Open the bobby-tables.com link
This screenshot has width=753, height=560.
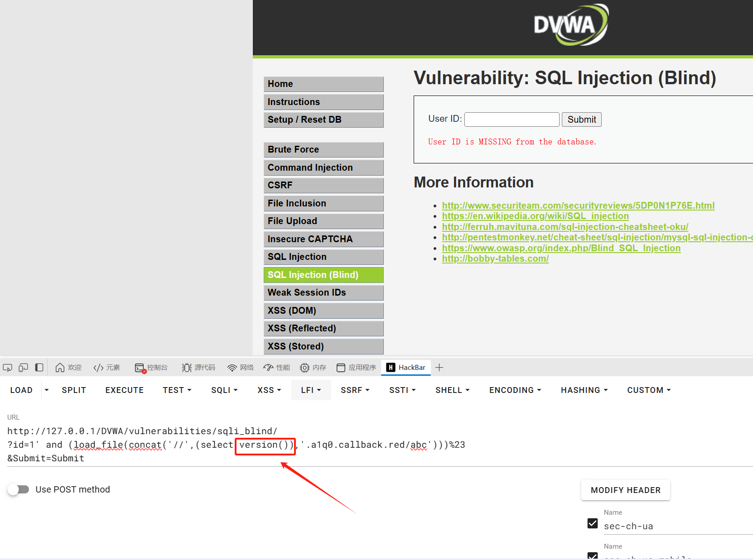pyautogui.click(x=495, y=258)
